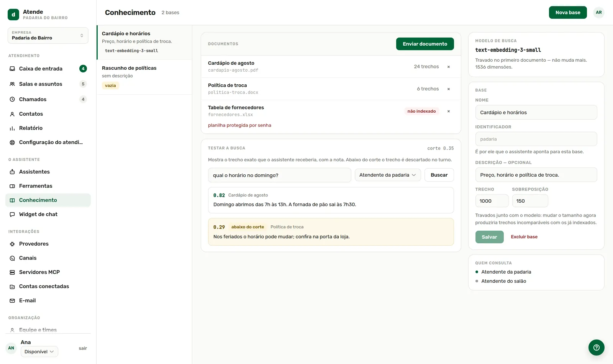Click the Servidores MCP server icon
This screenshot has height=364, width=613.
(12, 272)
